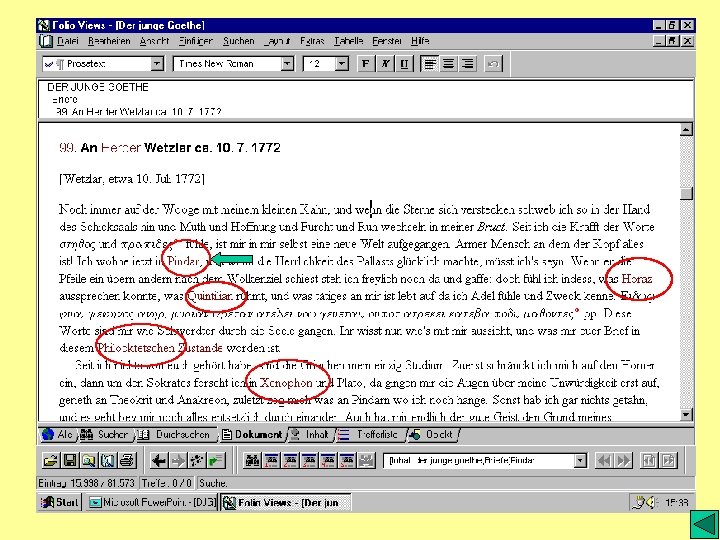Toggle italic formatting
720x540 pixels.
[385, 63]
